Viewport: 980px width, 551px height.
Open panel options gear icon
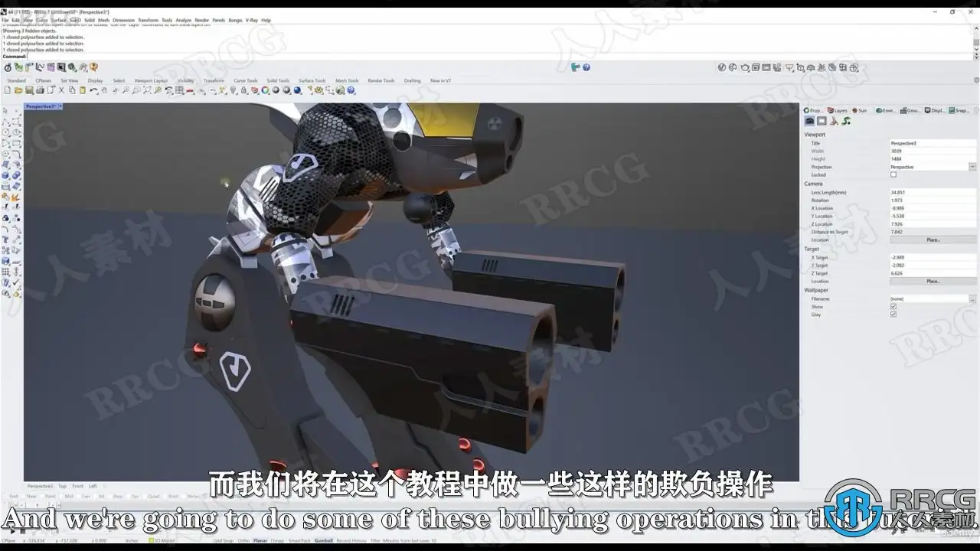coord(975,110)
